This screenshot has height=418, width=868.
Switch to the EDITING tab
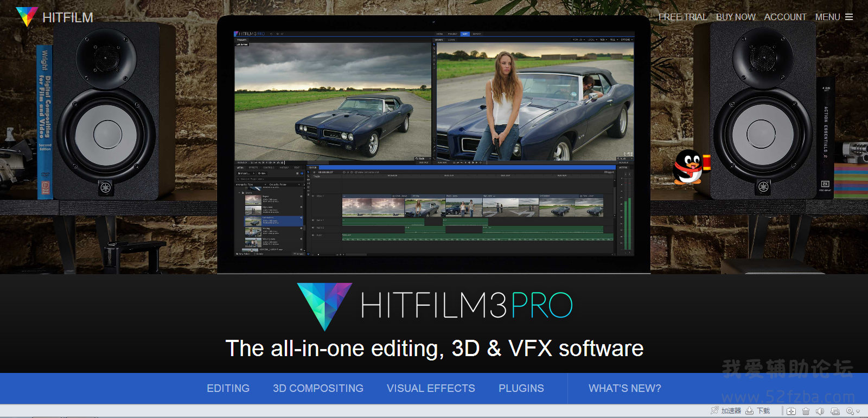(228, 388)
